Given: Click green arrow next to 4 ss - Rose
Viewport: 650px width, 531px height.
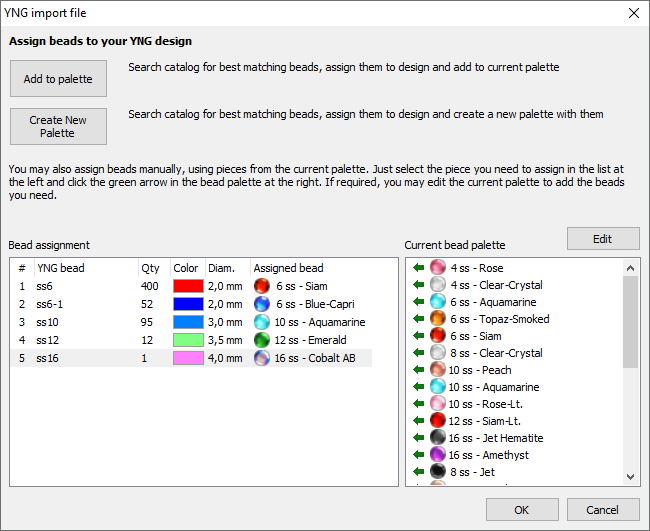Looking at the screenshot, I should tap(418, 268).
